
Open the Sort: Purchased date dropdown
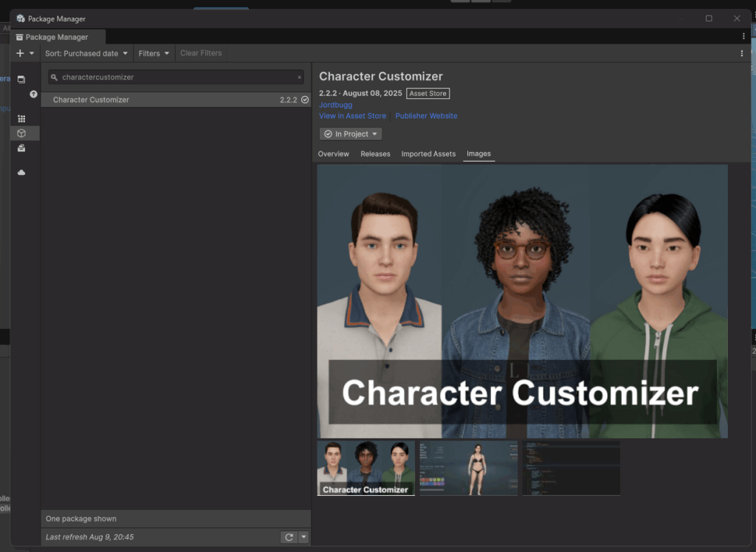click(x=86, y=53)
